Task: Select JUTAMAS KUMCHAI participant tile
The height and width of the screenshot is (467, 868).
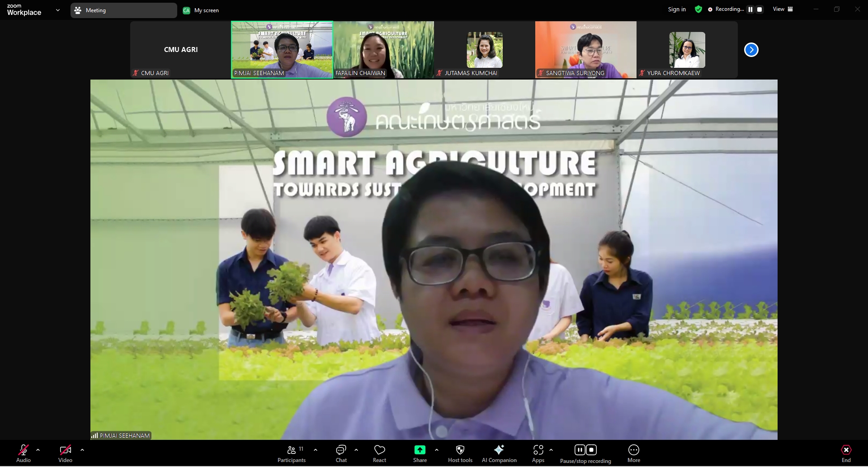Action: point(485,50)
